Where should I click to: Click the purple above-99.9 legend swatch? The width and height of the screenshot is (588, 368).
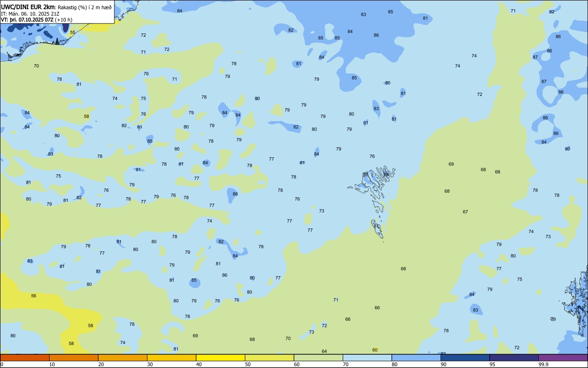563,357
